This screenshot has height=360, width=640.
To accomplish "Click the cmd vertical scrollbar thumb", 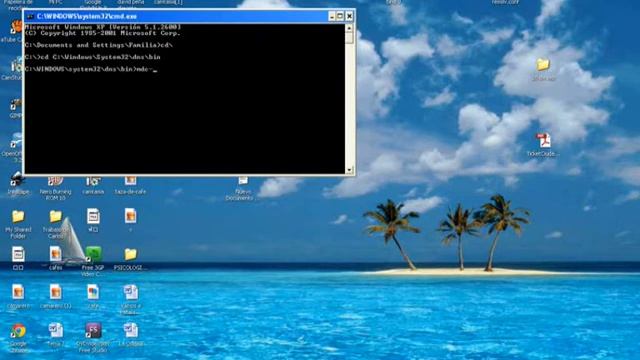I will click(349, 38).
